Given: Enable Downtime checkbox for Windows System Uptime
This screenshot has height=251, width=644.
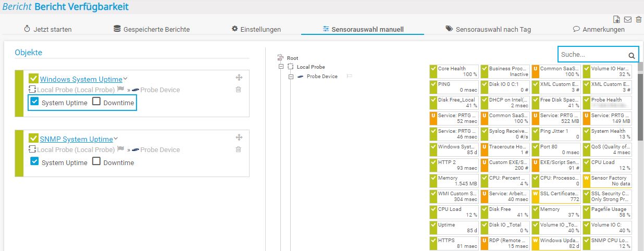Looking at the screenshot, I should click(96, 102).
